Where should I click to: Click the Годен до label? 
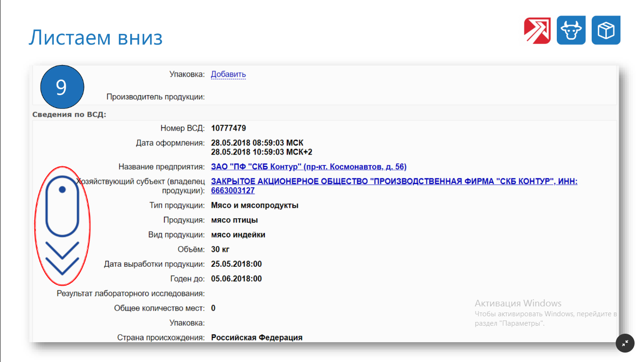(x=187, y=279)
